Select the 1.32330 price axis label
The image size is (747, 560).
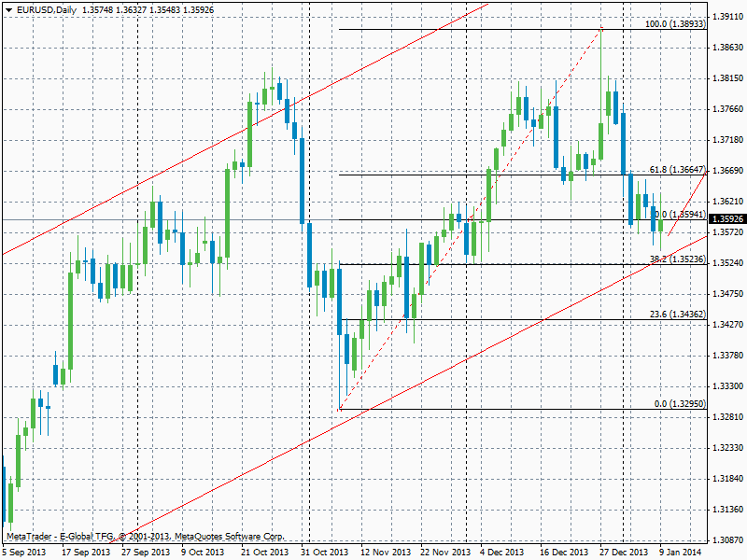pos(727,448)
